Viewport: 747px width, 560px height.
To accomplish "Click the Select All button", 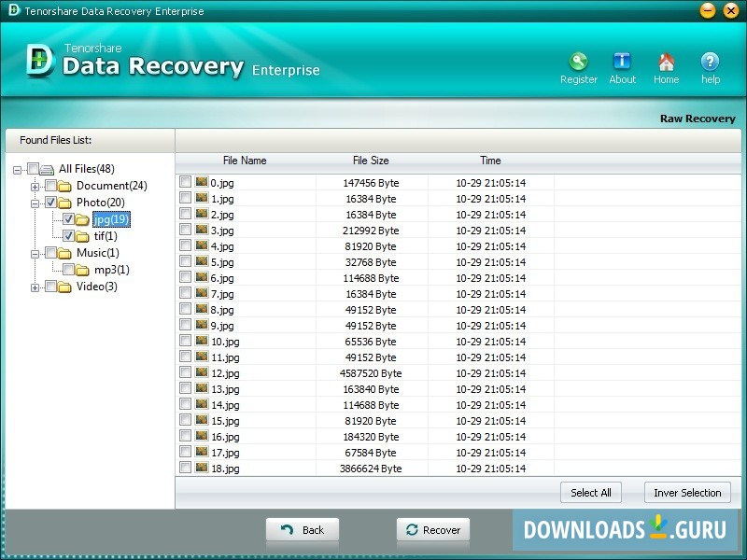I will click(591, 493).
